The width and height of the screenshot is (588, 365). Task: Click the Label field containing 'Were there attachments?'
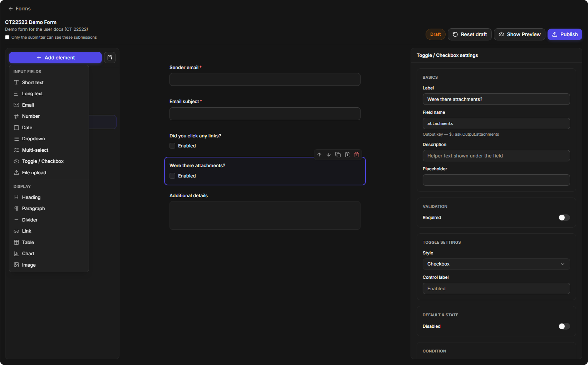pyautogui.click(x=496, y=99)
